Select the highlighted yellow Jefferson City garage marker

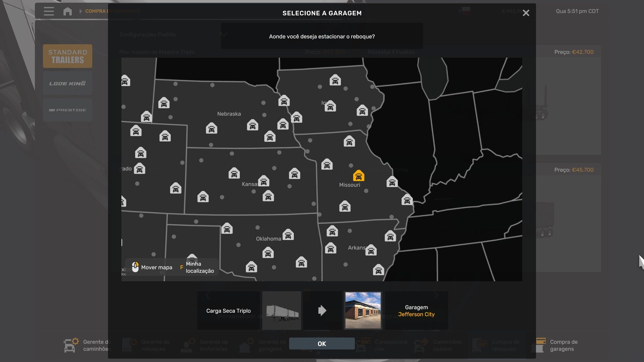click(x=359, y=176)
